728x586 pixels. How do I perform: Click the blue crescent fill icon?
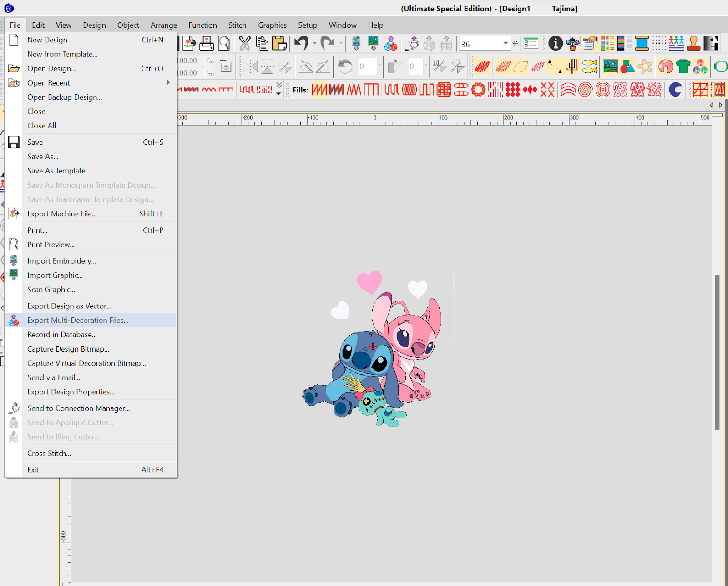[x=675, y=90]
